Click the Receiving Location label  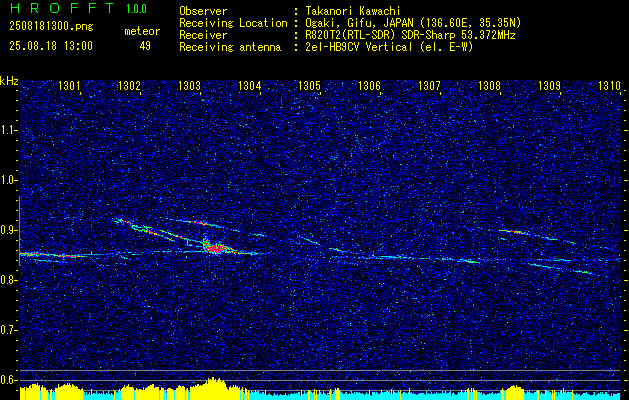coord(233,23)
